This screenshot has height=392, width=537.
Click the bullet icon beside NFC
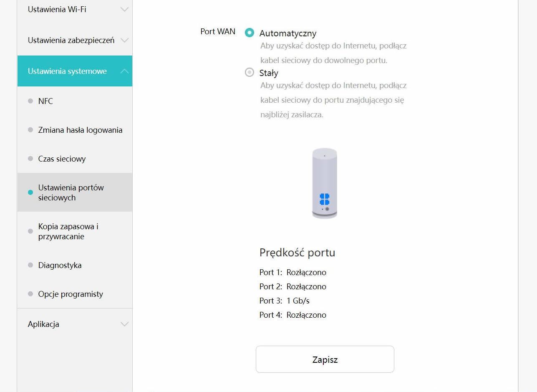30,101
